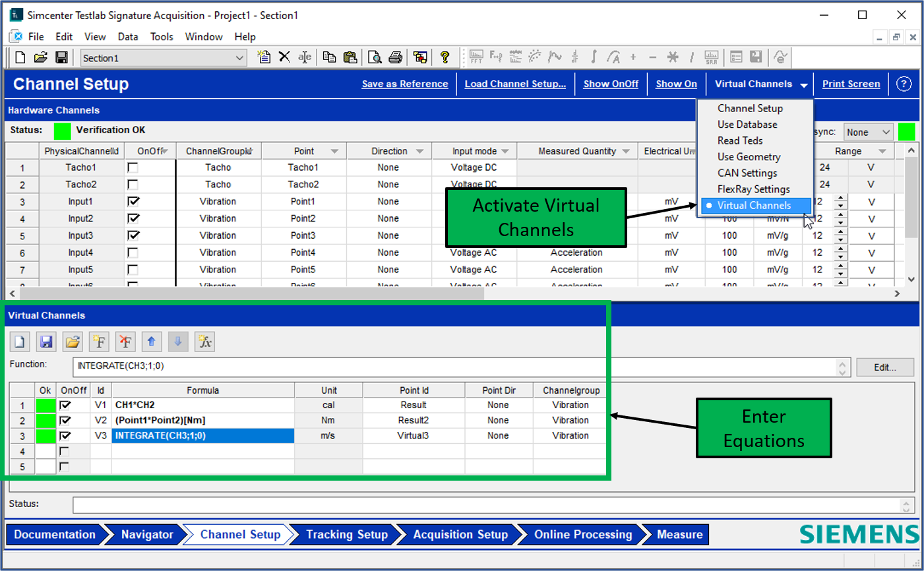Click Delete formula red-X F icon

(x=125, y=342)
